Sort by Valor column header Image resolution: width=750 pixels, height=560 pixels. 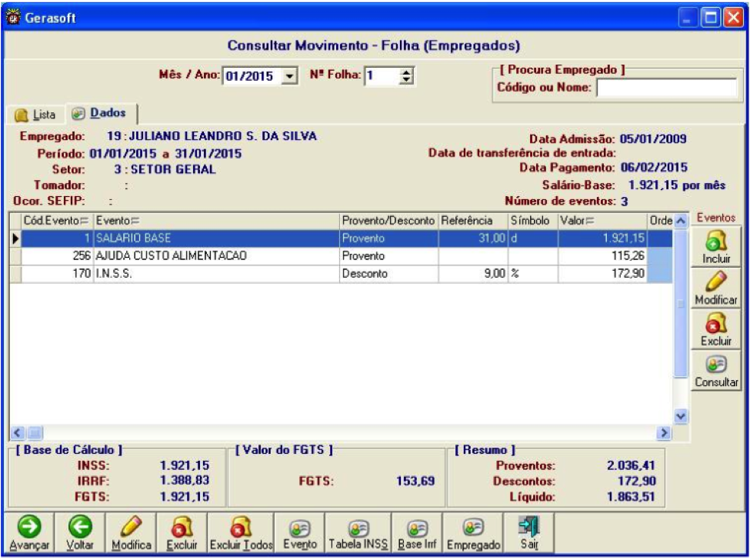602,221
